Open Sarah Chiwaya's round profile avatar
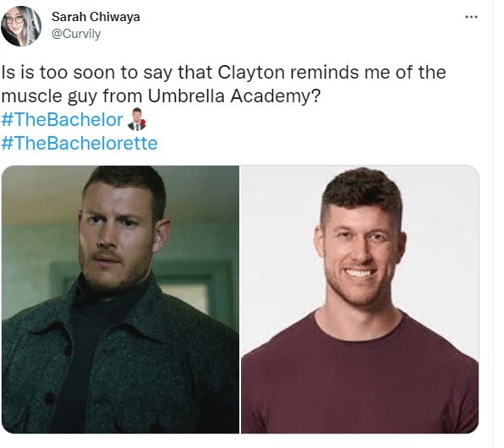 (21, 26)
